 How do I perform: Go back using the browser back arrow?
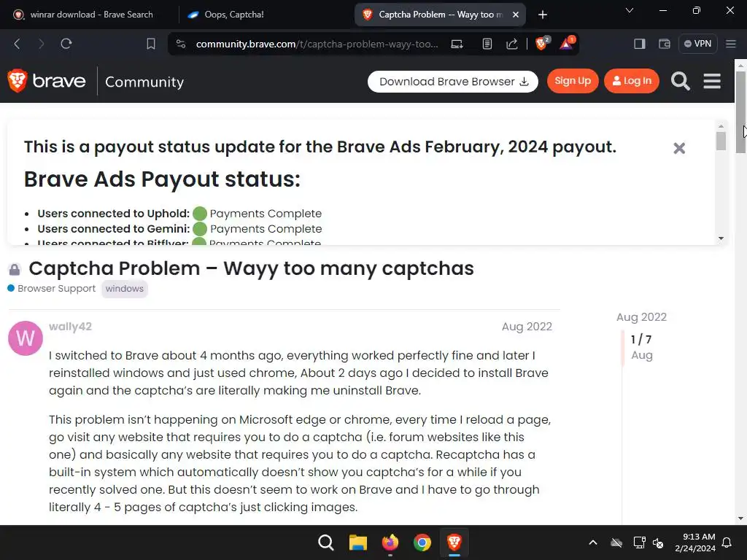coord(18,44)
